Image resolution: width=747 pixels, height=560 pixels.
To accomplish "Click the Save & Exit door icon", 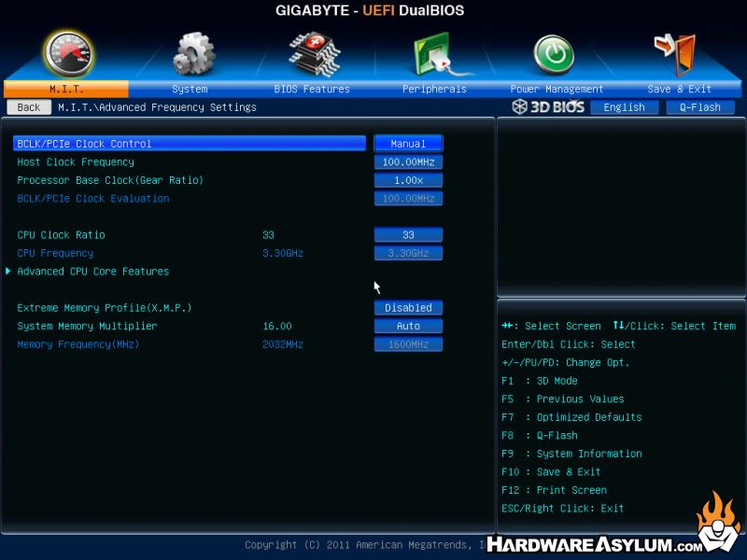I will (x=675, y=55).
